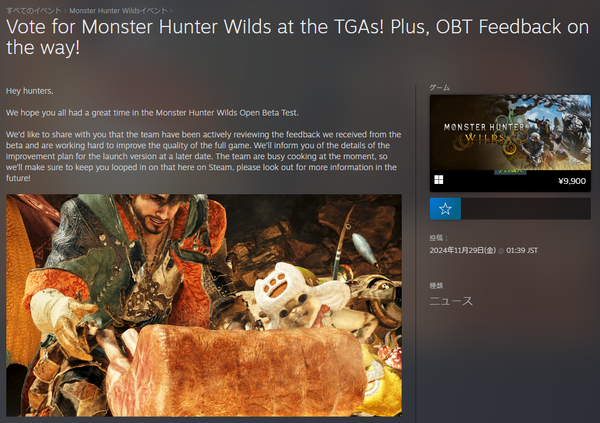Click the small clock icon beside 01:39 JST
Viewport: 600px width, 423px height.
click(x=501, y=251)
